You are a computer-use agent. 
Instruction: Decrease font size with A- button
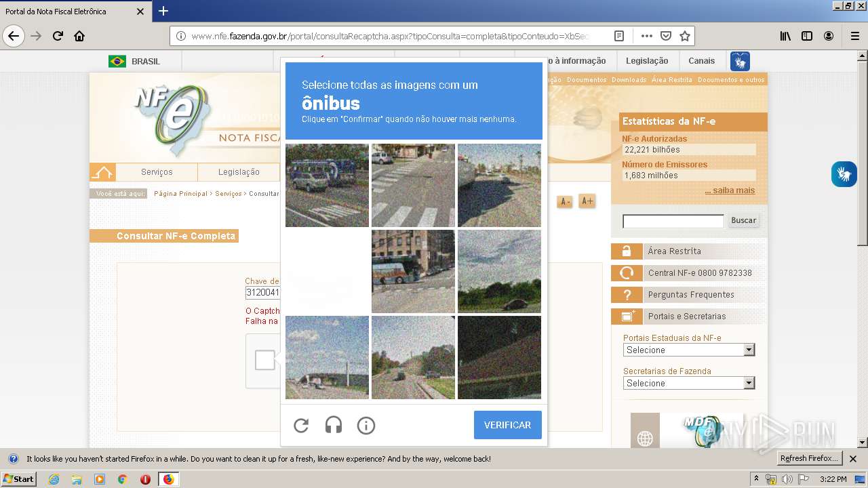[564, 201]
